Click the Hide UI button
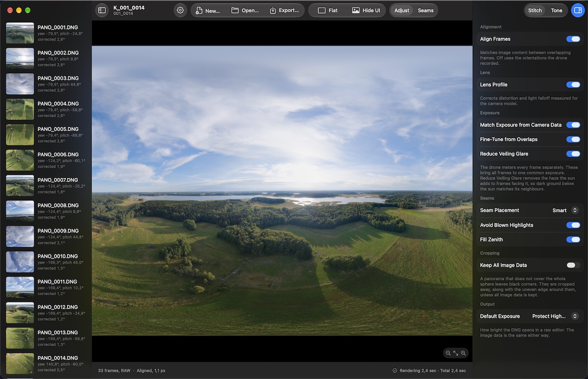Screen dimensions: 588x379 point(366,10)
